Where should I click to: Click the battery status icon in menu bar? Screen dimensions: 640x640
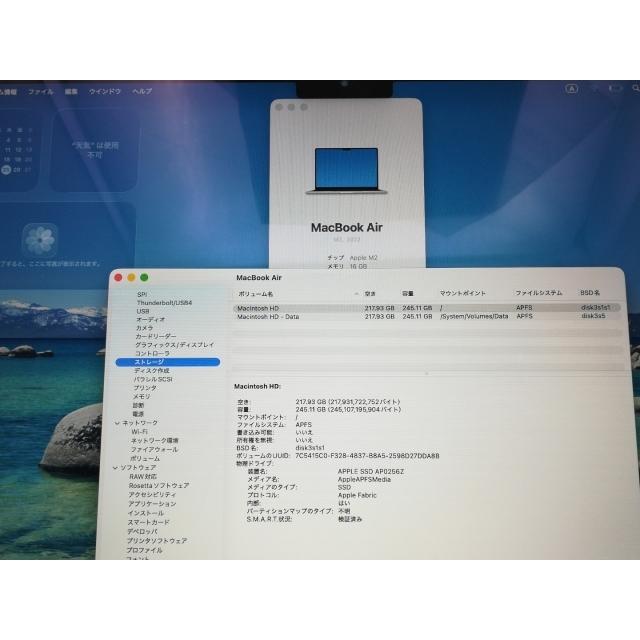616,88
